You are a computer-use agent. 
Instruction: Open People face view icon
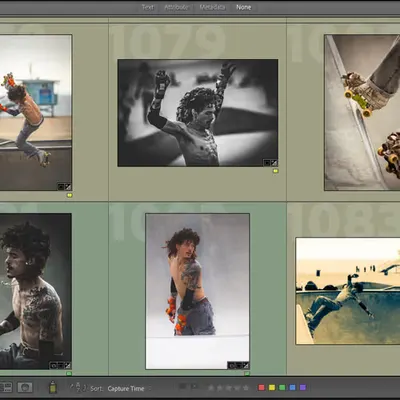click(25, 387)
